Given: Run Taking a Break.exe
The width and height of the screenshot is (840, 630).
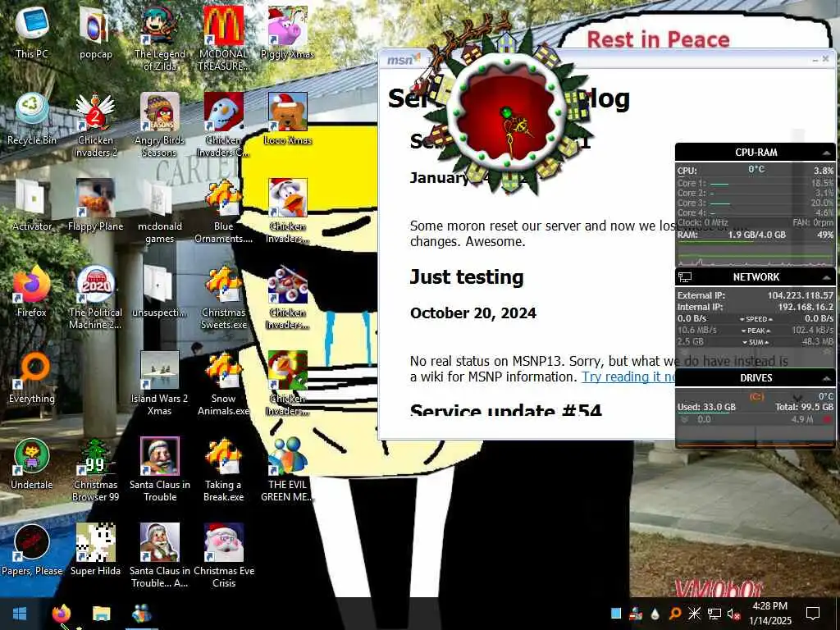Looking at the screenshot, I should tap(223, 469).
